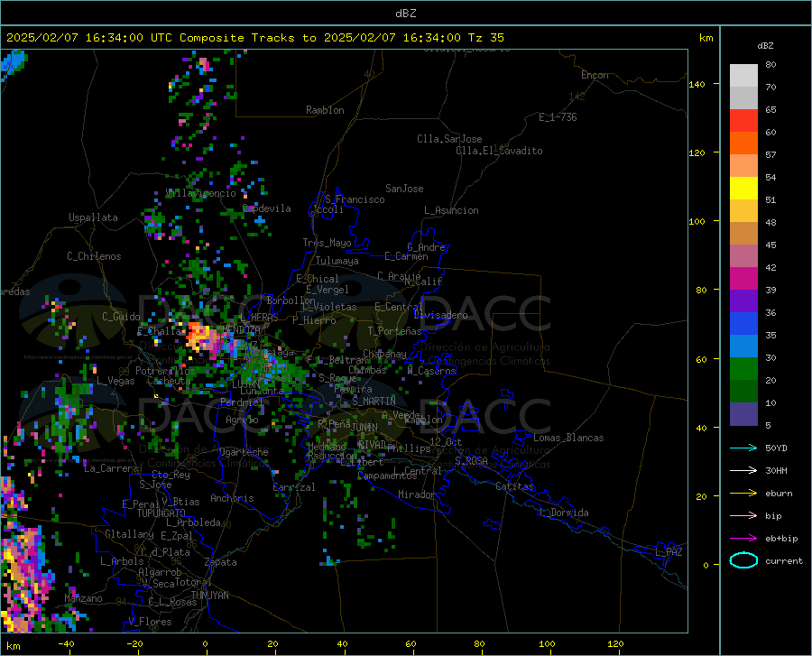Click the cyan current ellipse legend icon
The width and height of the screenshot is (812, 656).
(743, 560)
